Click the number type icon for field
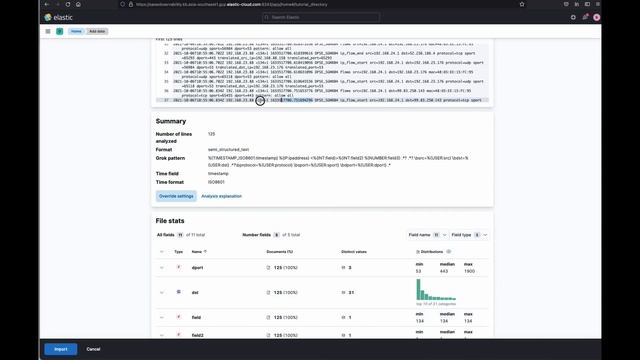 click(178, 317)
